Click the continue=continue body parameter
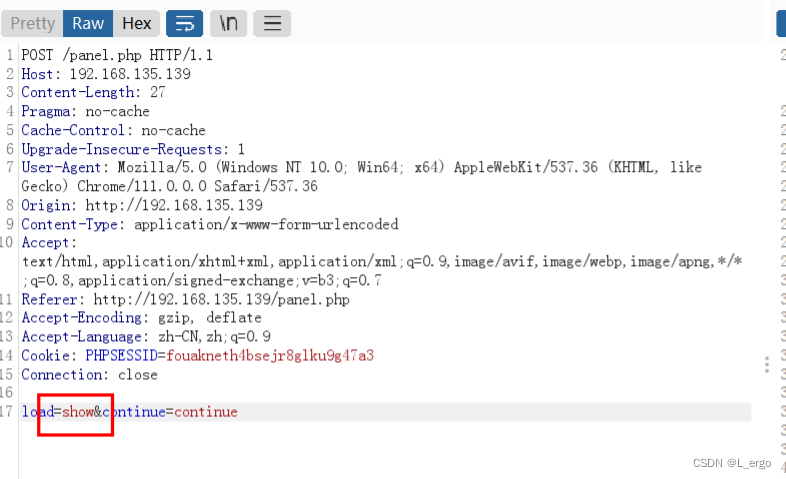 [170, 412]
